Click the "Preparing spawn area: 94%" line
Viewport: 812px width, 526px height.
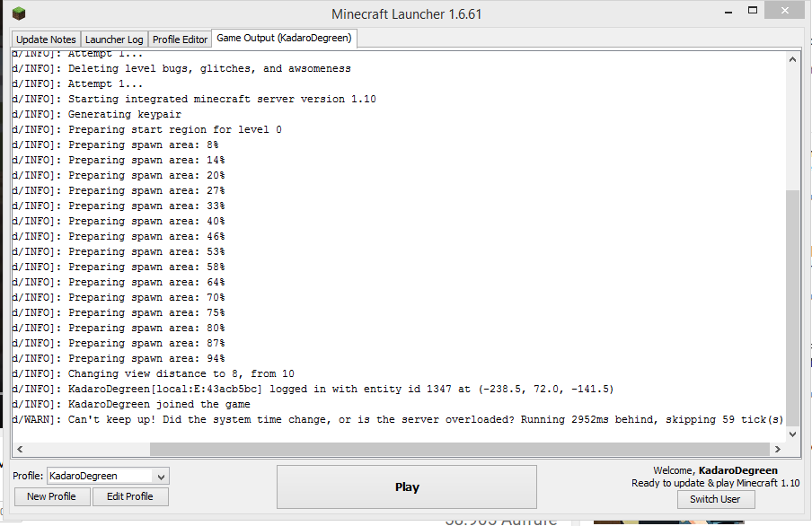[x=119, y=358]
